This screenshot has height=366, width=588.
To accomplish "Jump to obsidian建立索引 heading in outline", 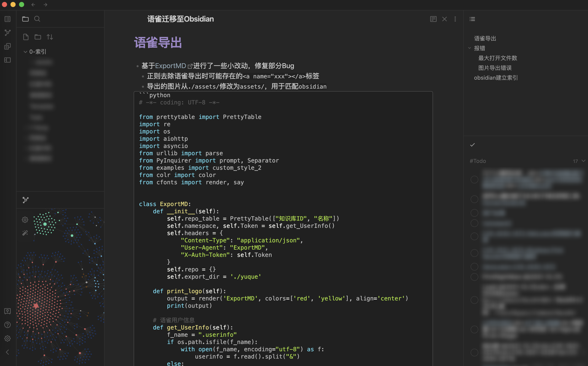I will coord(496,78).
